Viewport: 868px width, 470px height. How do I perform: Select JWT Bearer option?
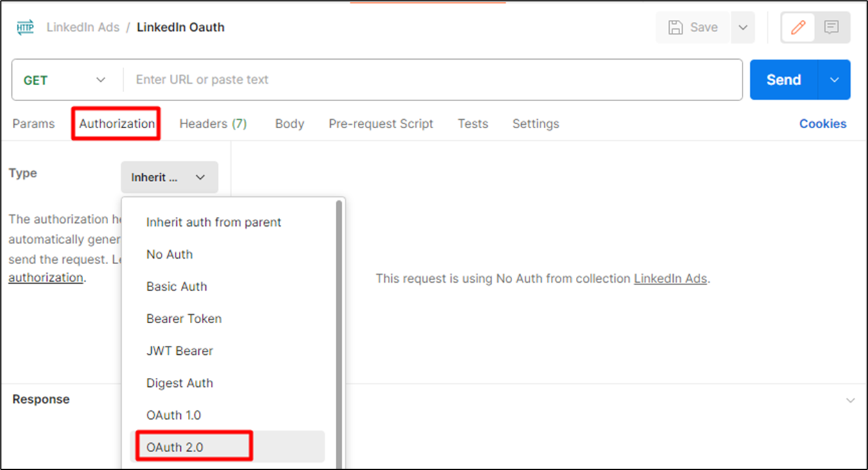pyautogui.click(x=227, y=351)
